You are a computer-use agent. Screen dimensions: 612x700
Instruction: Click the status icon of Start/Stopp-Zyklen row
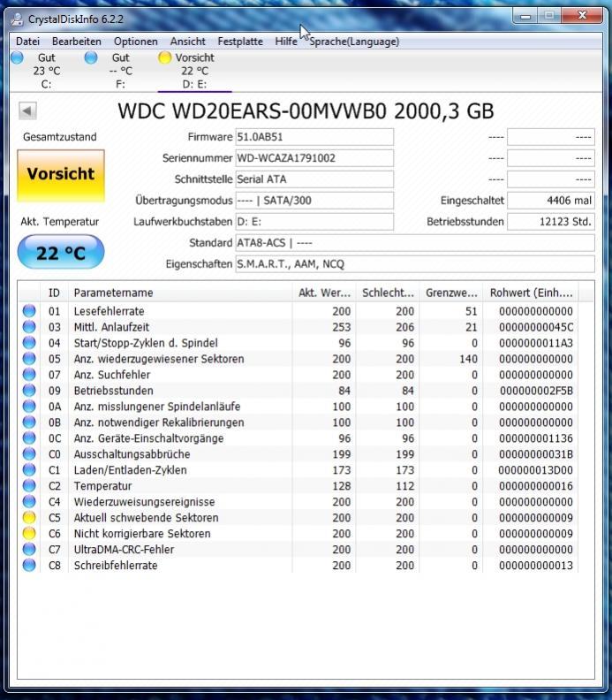pyautogui.click(x=29, y=342)
